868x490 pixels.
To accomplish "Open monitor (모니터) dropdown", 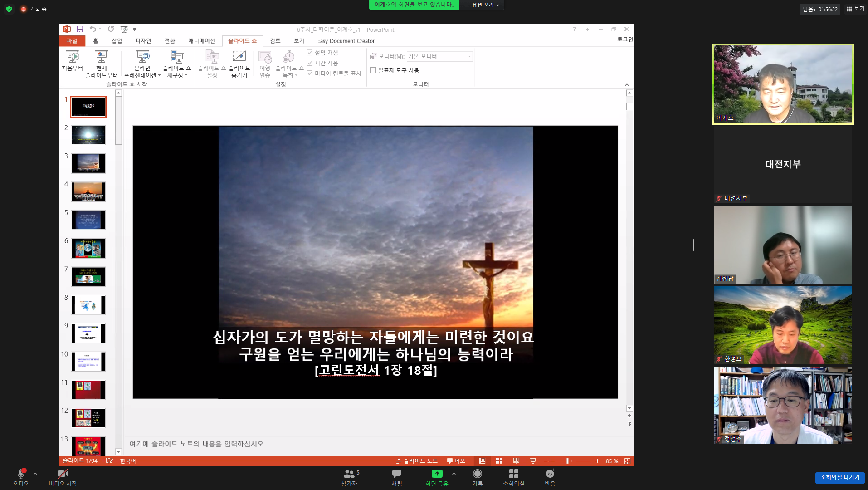I will [x=439, y=56].
